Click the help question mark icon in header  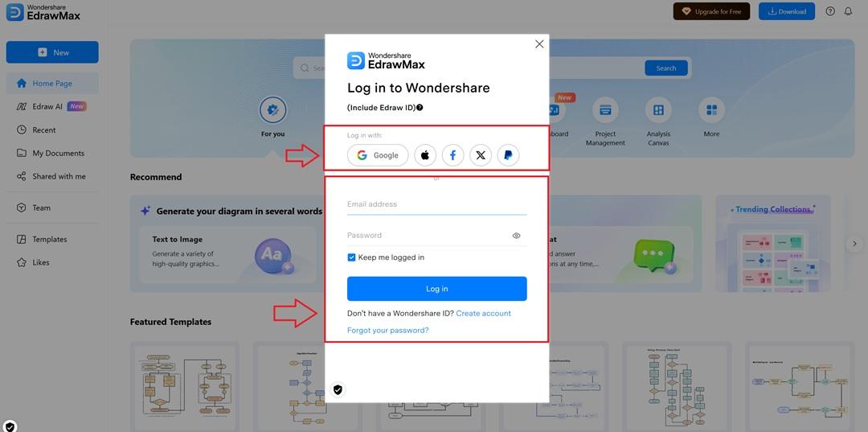pyautogui.click(x=829, y=11)
